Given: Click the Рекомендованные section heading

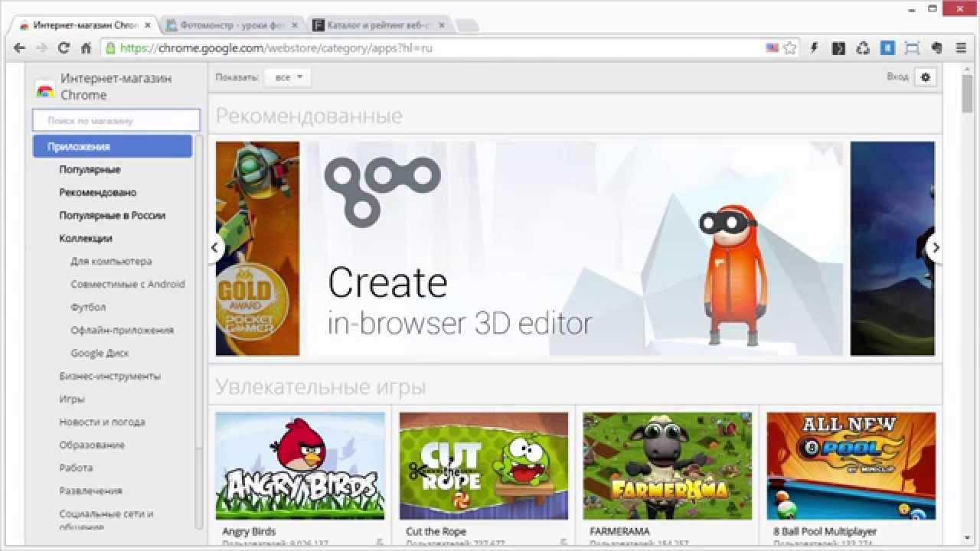Looking at the screenshot, I should click(309, 116).
